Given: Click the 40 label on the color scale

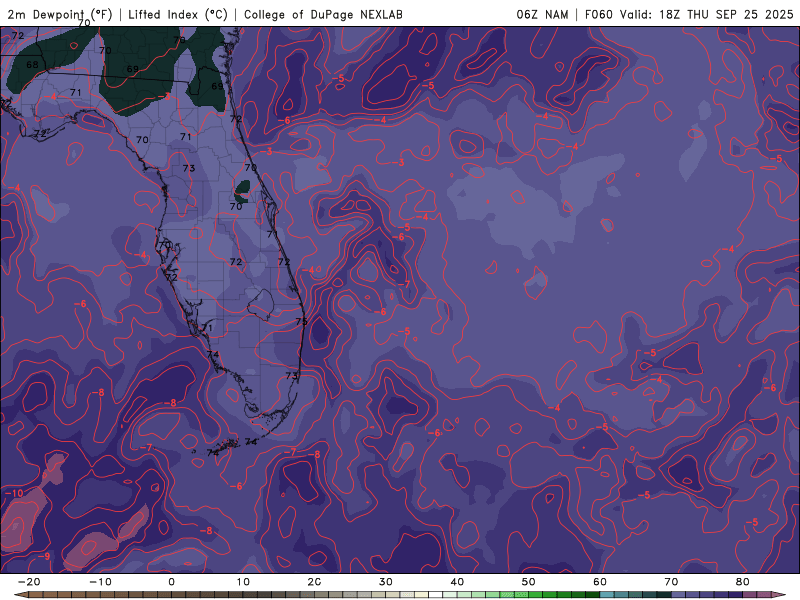Looking at the screenshot, I should [x=457, y=582].
